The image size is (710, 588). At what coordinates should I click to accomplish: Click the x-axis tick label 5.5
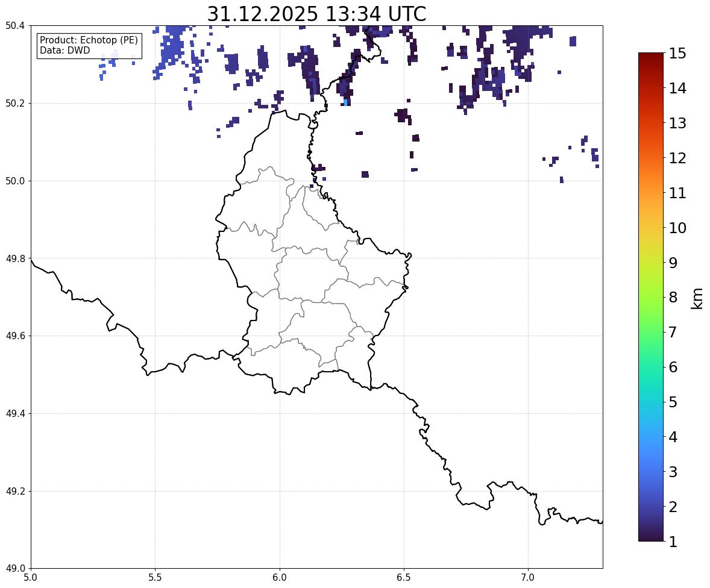coord(155,578)
